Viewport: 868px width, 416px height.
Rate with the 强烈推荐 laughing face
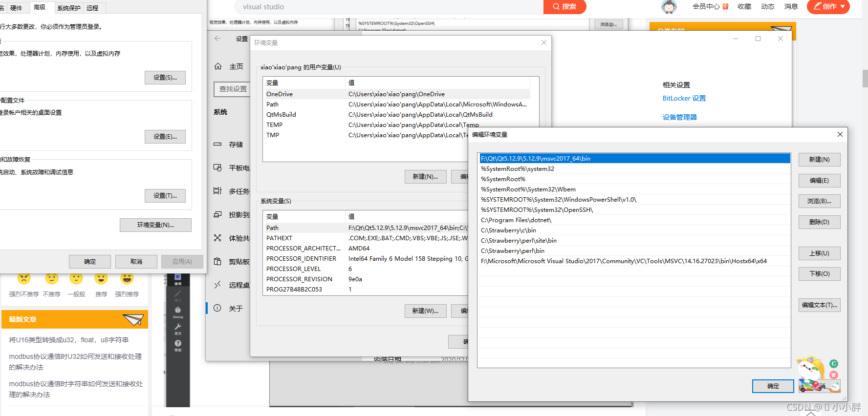tap(127, 278)
